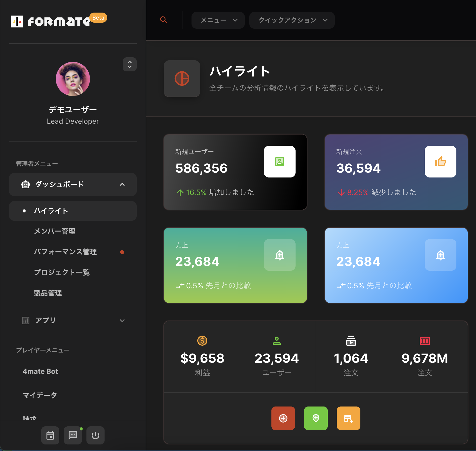Image resolution: width=476 pixels, height=451 pixels.
Task: Click the bell icon on green 売上 card
Action: point(279,255)
